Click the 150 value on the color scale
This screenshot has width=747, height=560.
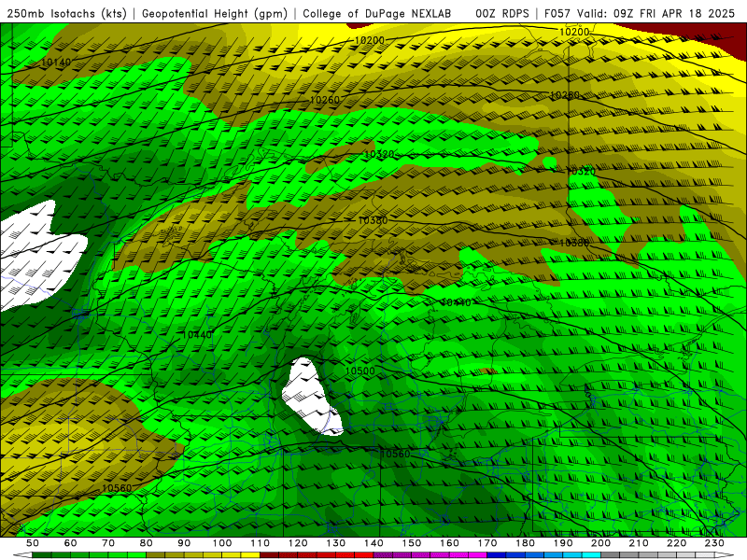pyautogui.click(x=412, y=543)
